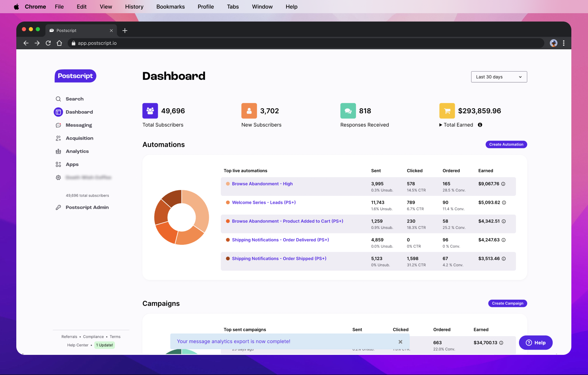Screen dimensions: 588x375
Task: Open the History menu in menu bar
Action: pos(134,7)
